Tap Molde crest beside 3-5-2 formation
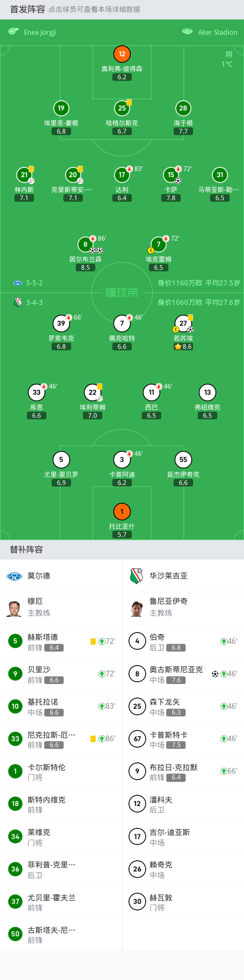The image size is (244, 980). pyautogui.click(x=18, y=283)
